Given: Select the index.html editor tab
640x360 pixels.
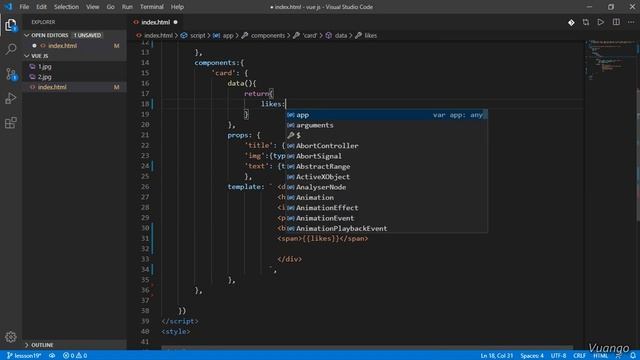Looking at the screenshot, I should point(155,22).
